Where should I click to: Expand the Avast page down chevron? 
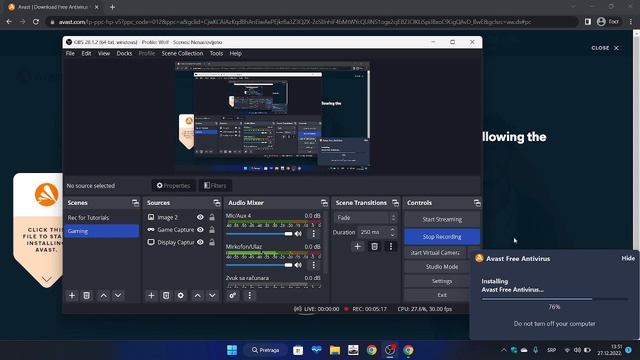click(x=47, y=279)
